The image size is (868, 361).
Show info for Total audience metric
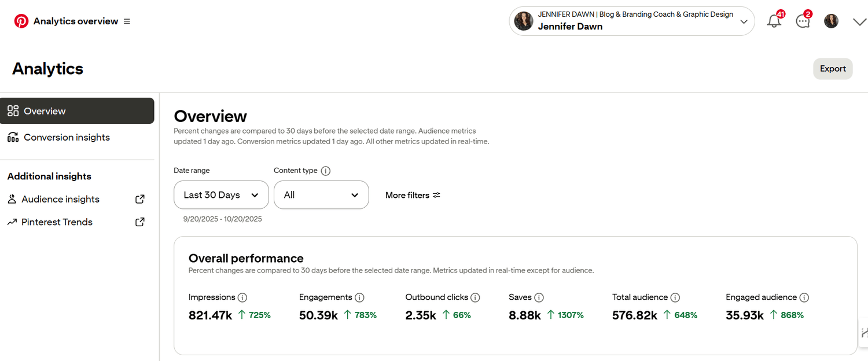(x=675, y=297)
